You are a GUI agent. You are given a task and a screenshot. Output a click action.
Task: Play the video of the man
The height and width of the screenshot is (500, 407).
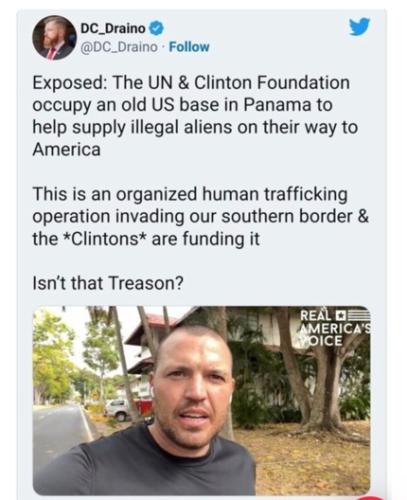pyautogui.click(x=201, y=400)
